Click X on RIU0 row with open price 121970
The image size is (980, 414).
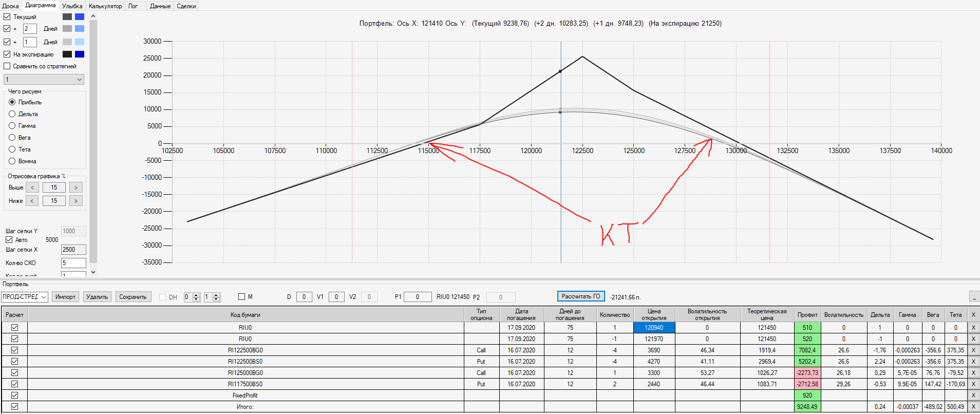click(973, 339)
